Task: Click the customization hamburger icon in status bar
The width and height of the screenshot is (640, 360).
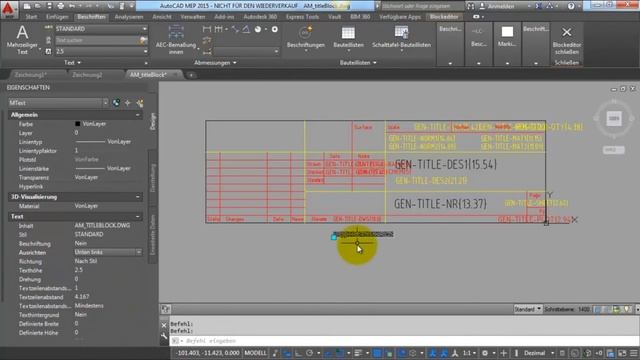Action: tap(633, 353)
